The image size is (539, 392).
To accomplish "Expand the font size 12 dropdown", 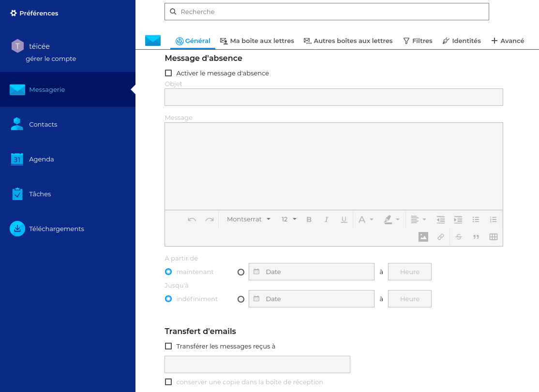I will [x=289, y=219].
